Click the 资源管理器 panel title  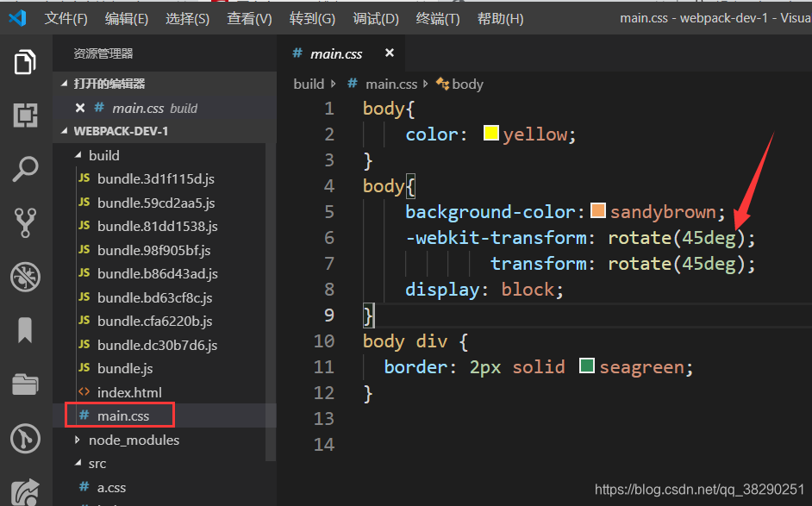click(x=103, y=53)
